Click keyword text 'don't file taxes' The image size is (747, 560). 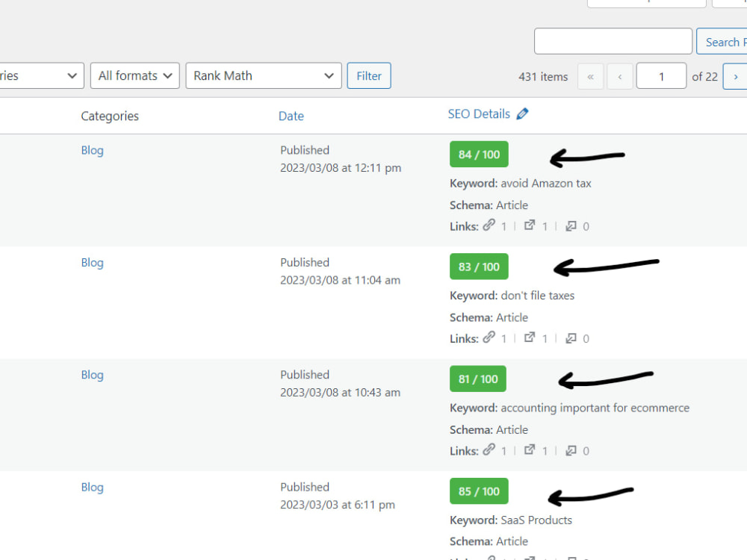(537, 296)
